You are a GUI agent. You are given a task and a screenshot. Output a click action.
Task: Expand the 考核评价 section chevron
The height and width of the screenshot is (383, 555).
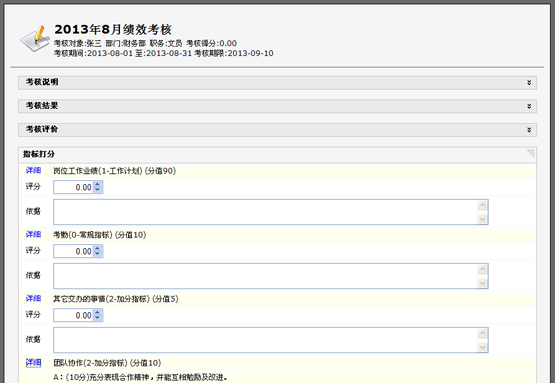(x=529, y=130)
